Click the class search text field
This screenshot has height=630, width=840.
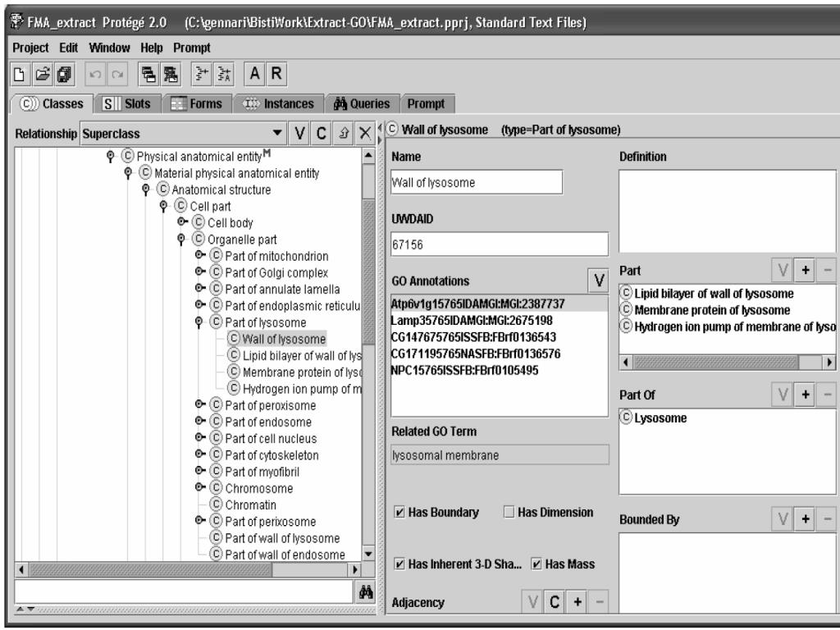point(184,592)
